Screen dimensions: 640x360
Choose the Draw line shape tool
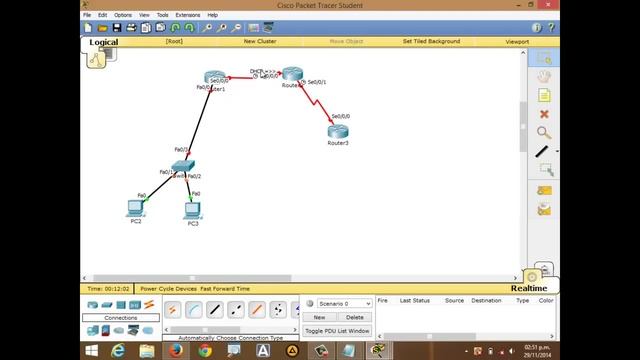542,151
